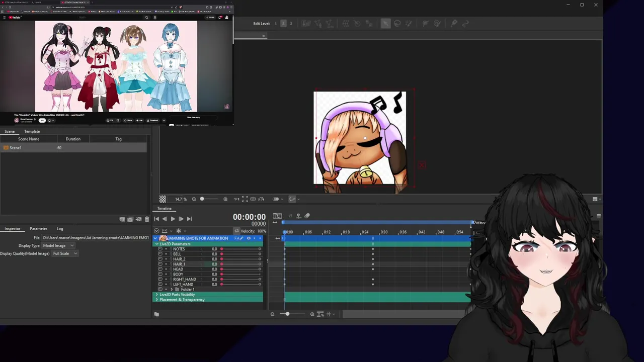Click the Tag column header
The width and height of the screenshot is (644, 362).
118,139
